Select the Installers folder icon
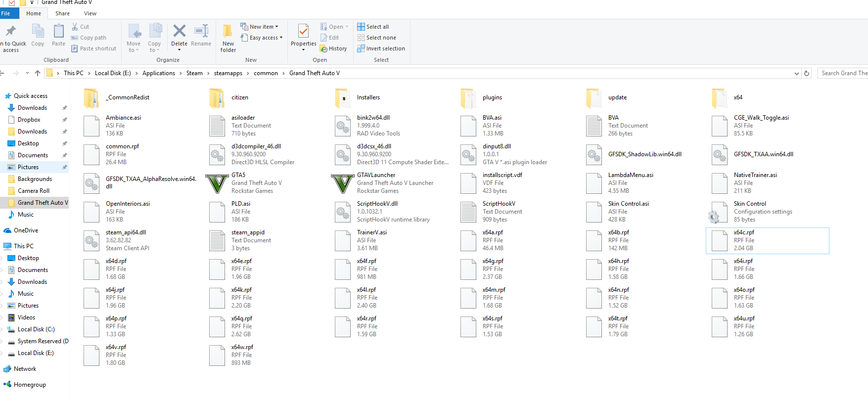 click(x=342, y=97)
